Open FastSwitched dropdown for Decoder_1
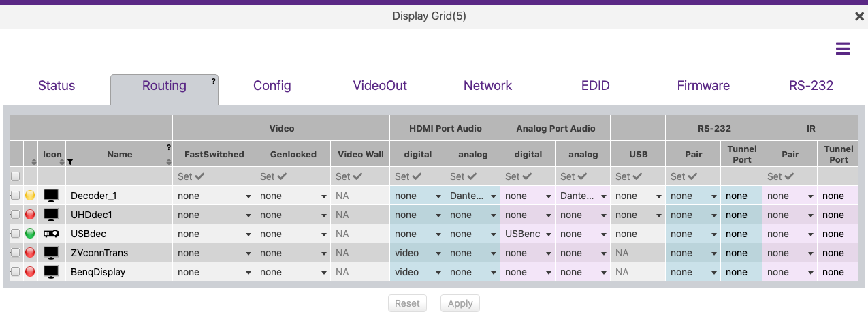The width and height of the screenshot is (868, 323). [x=214, y=196]
